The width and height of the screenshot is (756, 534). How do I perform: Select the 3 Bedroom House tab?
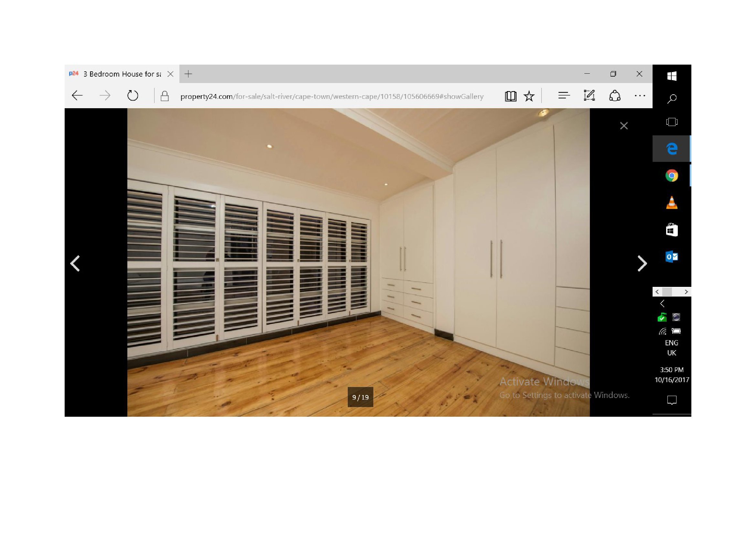[x=122, y=74]
